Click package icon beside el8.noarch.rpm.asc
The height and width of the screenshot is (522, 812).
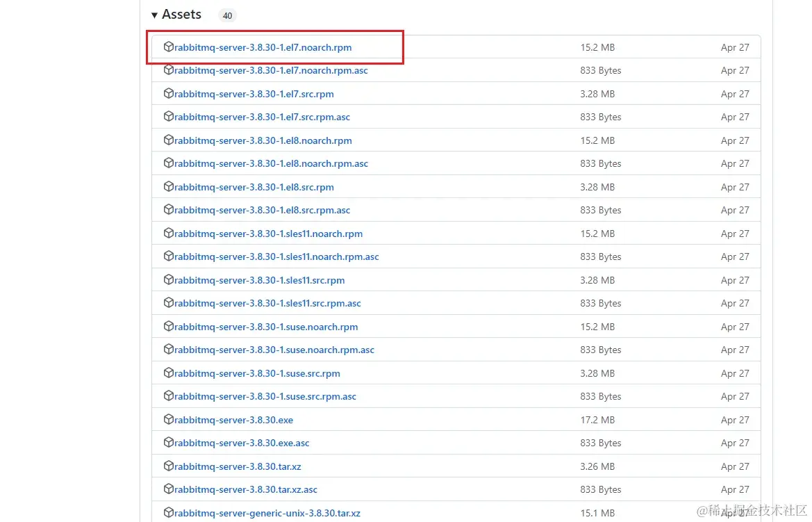tap(168, 163)
